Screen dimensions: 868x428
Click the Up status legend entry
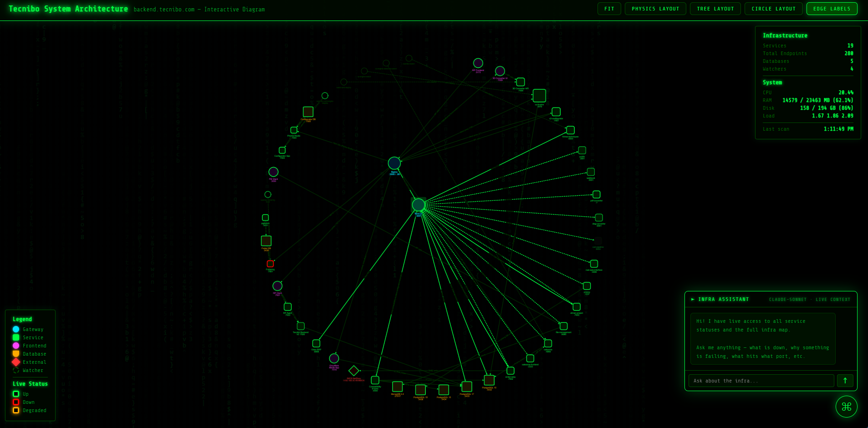[x=20, y=394]
